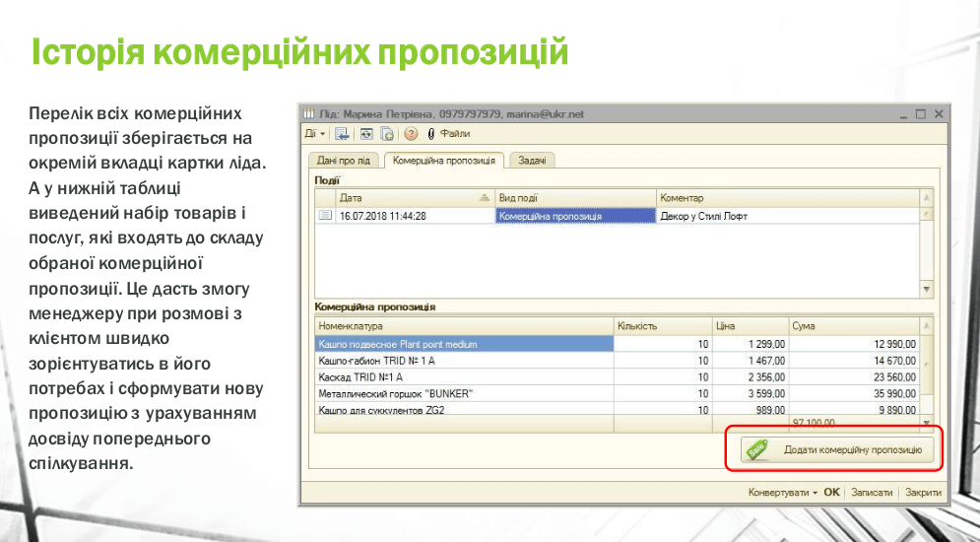Select the Декор у Стилі Лофт comment cell
This screenshot has width=980, height=542.
point(786,216)
